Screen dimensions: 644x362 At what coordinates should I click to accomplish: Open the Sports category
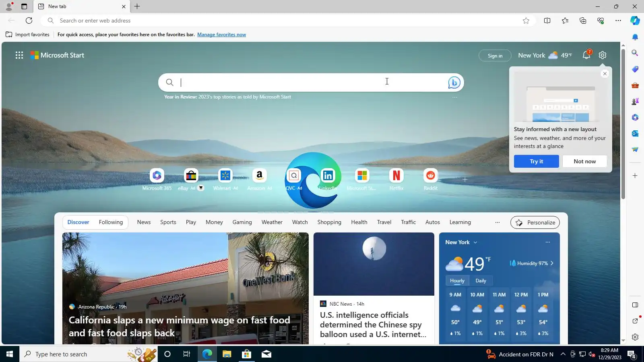(x=168, y=222)
